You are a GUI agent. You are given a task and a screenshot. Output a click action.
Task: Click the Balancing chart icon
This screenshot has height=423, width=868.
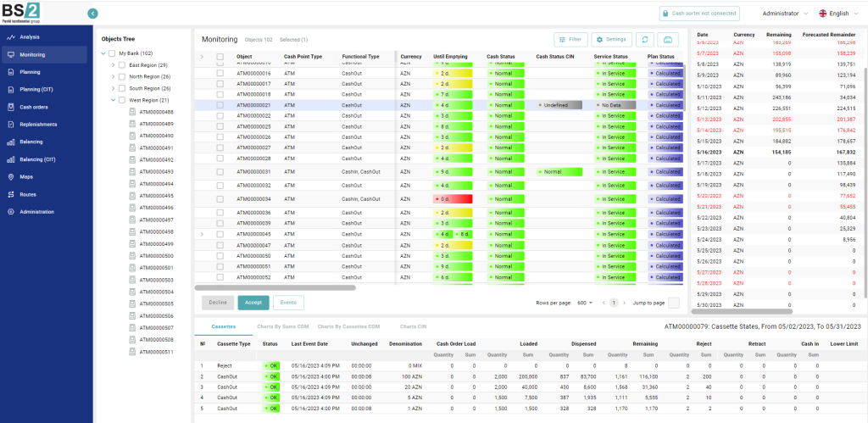(x=10, y=142)
